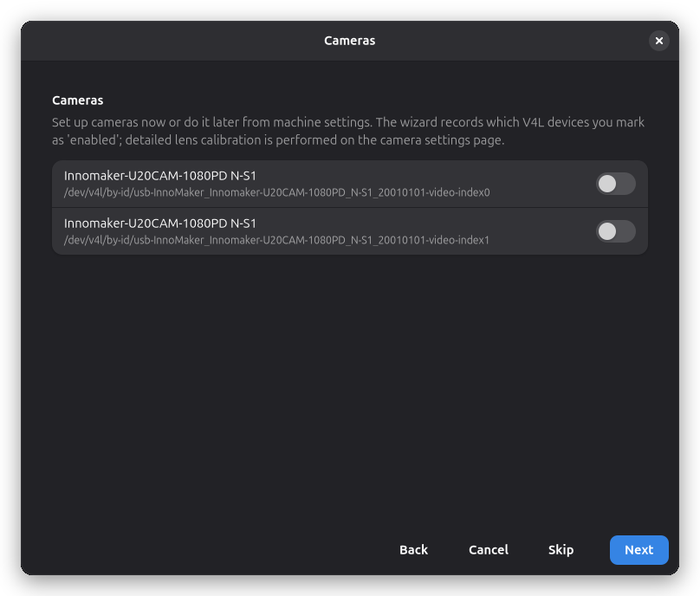
Task: Cancel the setup wizard
Action: pos(489,549)
